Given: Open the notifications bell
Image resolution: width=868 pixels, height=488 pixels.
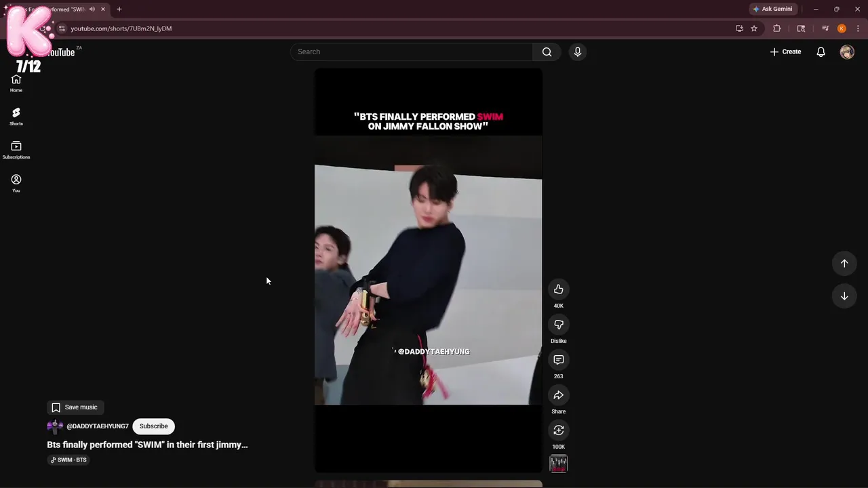Looking at the screenshot, I should pyautogui.click(x=821, y=52).
